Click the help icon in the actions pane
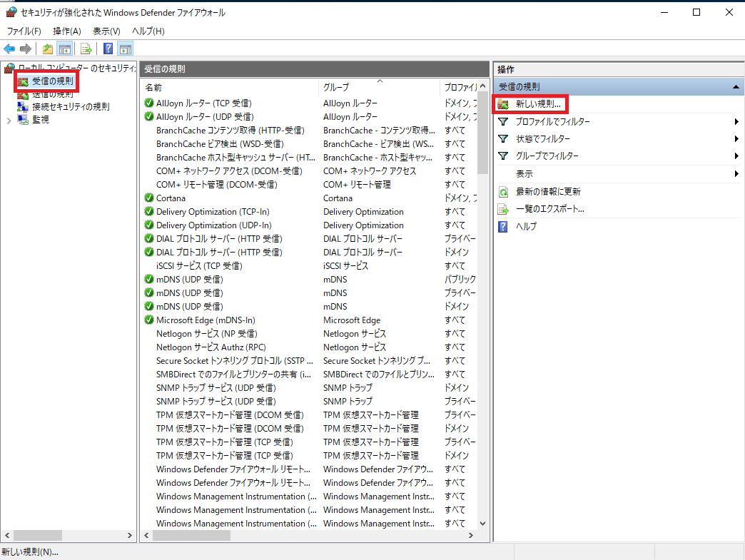 coord(502,227)
